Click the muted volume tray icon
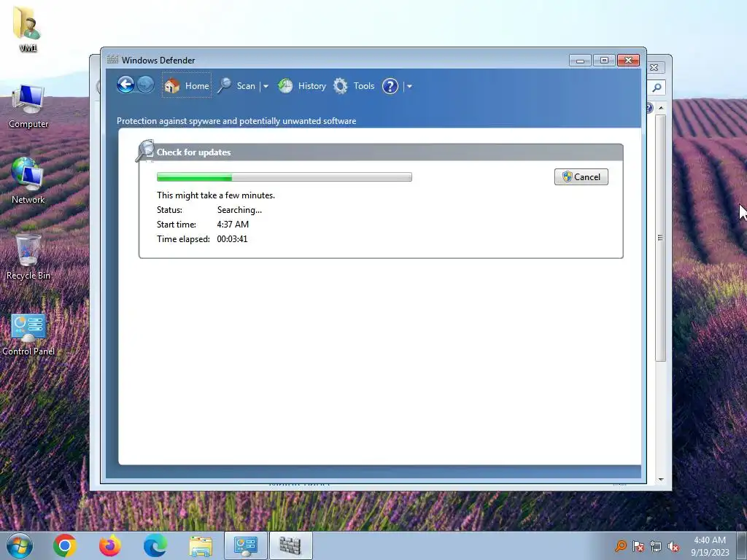 tap(673, 546)
